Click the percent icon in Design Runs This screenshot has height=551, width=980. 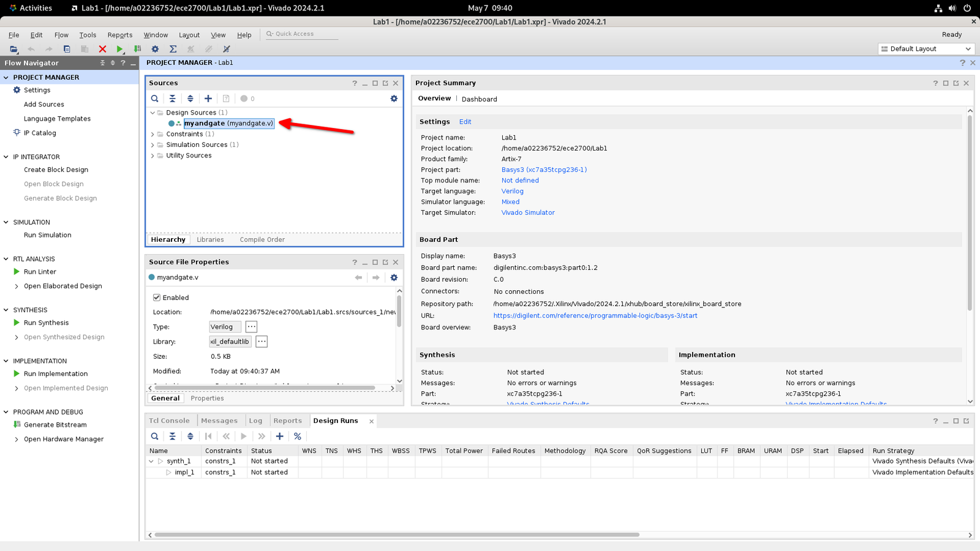(x=298, y=437)
